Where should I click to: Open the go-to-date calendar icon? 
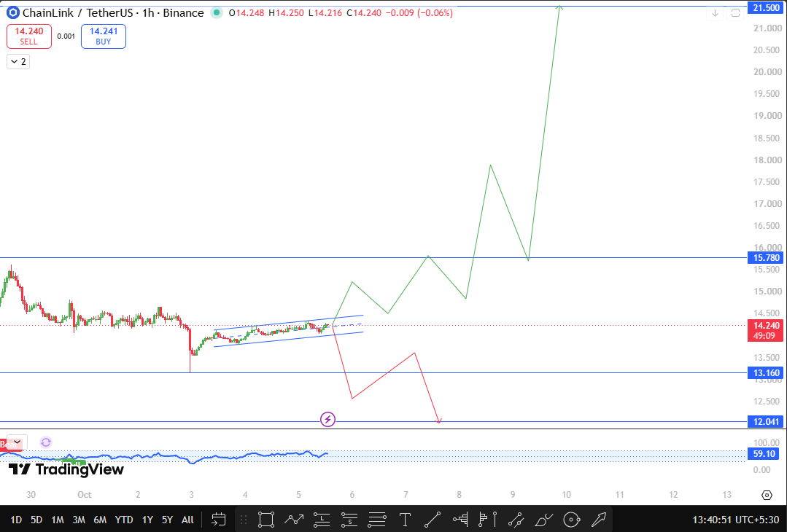click(x=218, y=520)
